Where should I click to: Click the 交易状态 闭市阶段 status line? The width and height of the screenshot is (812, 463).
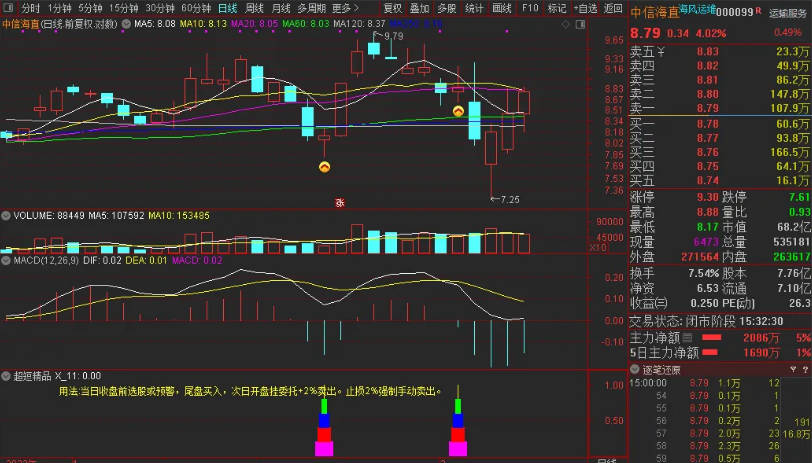click(x=707, y=321)
